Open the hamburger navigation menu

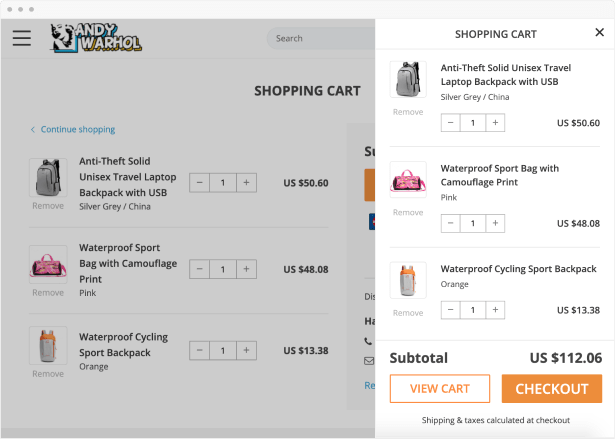coord(22,39)
